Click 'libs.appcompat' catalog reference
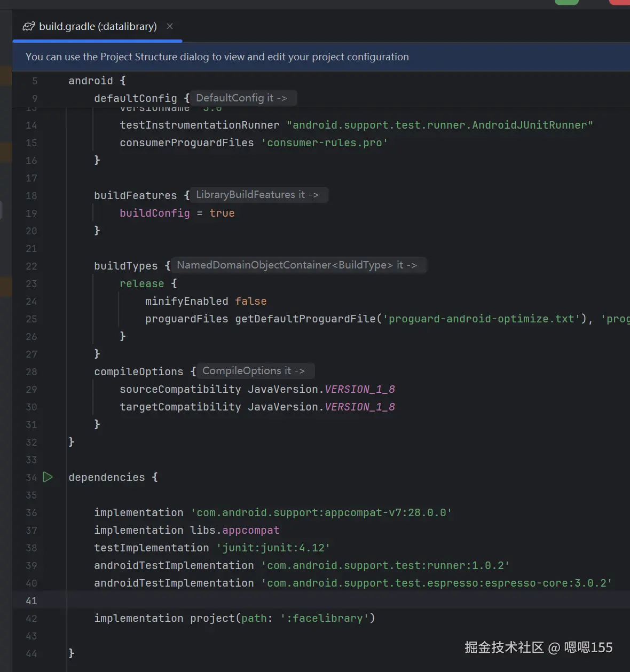This screenshot has height=672, width=630. coord(235,530)
